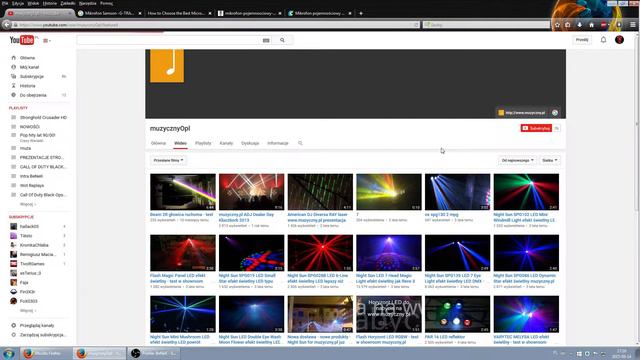This screenshot has width=640, height=360.
Task: Click the Prześlij upload button
Action: pos(582,40)
